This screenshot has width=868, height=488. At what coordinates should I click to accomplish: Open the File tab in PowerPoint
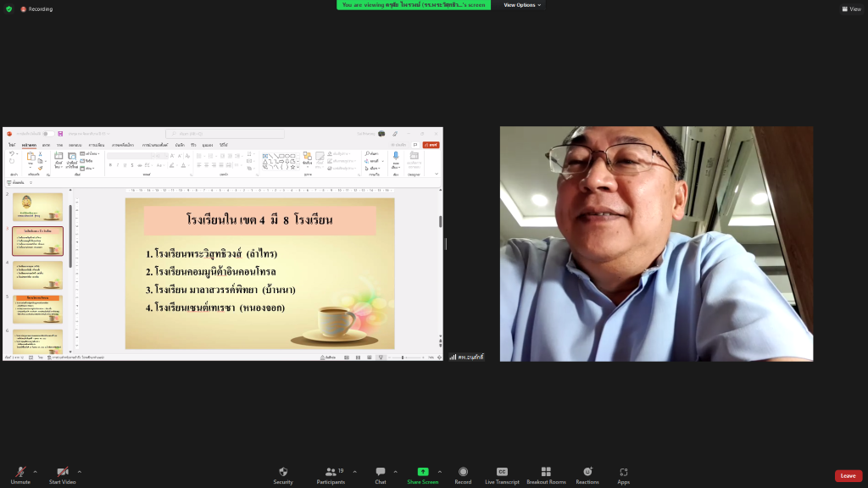12,145
